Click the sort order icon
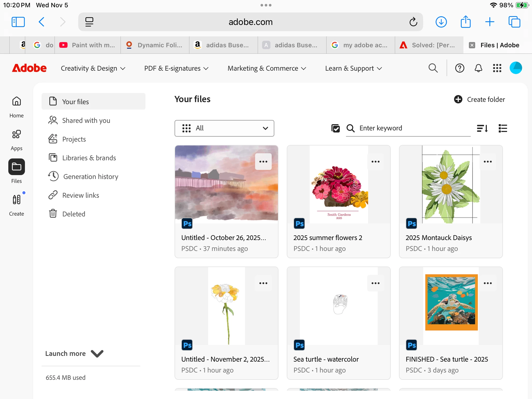Image resolution: width=532 pixels, height=399 pixels. pyautogui.click(x=482, y=128)
